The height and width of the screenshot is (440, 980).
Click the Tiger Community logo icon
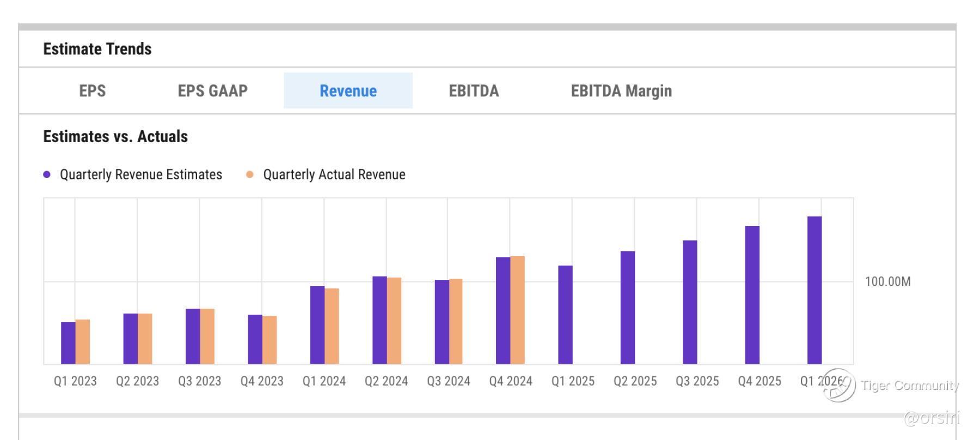(838, 386)
